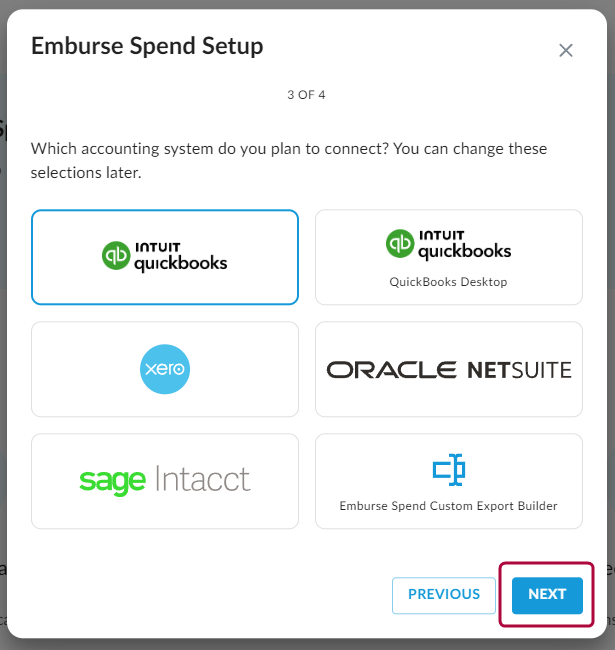Click the Intuit quickbooks text in first card
This screenshot has height=650, width=615.
[x=181, y=257]
